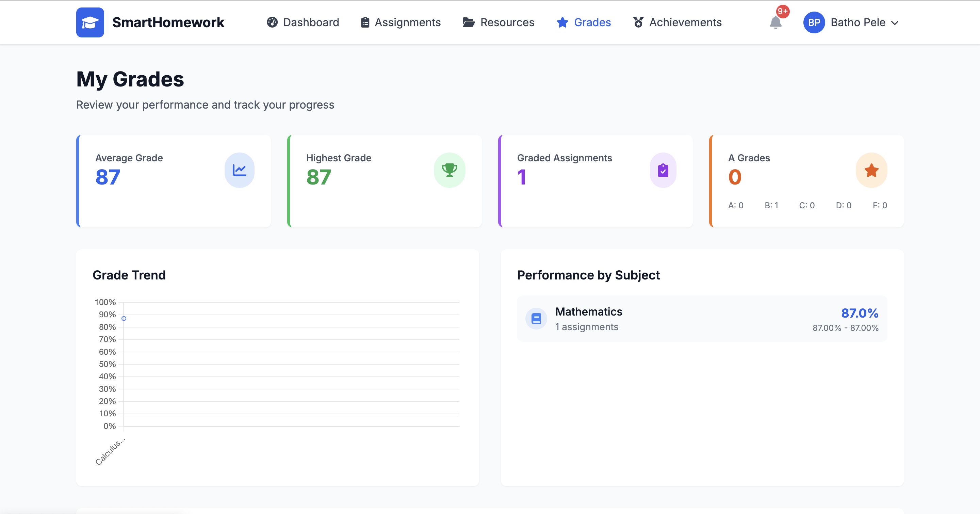This screenshot has height=514, width=980.
Task: Select the Grades nav tab
Action: pos(584,22)
